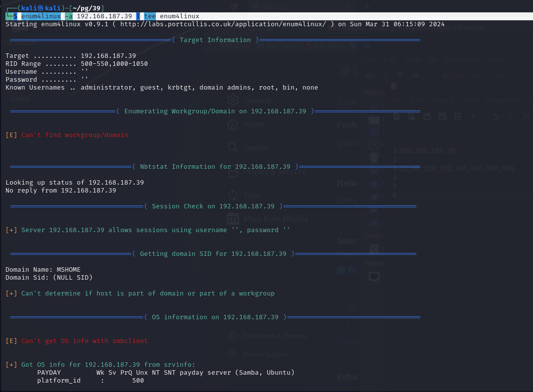Click the red error 'Can't find workgroup/domain'
533x392 pixels.
pos(75,135)
